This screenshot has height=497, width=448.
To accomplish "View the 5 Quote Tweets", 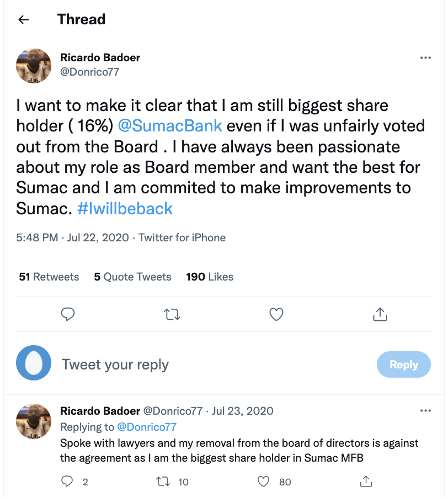I will (x=132, y=277).
